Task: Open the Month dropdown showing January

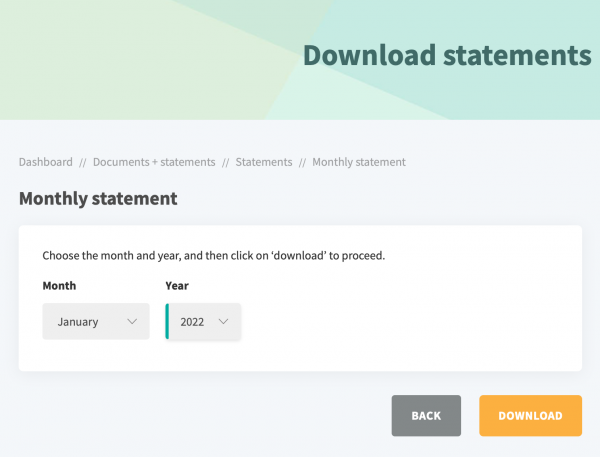Action: (95, 322)
